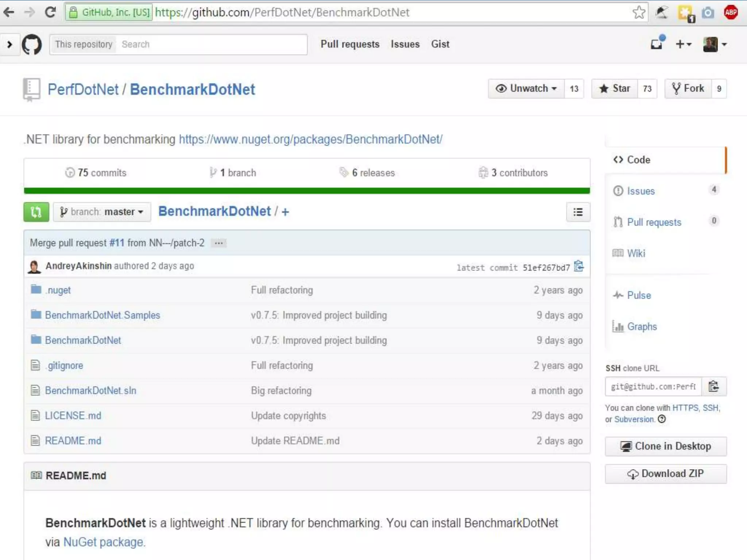This screenshot has width=747, height=560.
Task: Open the Unwatch dropdown button
Action: click(x=526, y=89)
